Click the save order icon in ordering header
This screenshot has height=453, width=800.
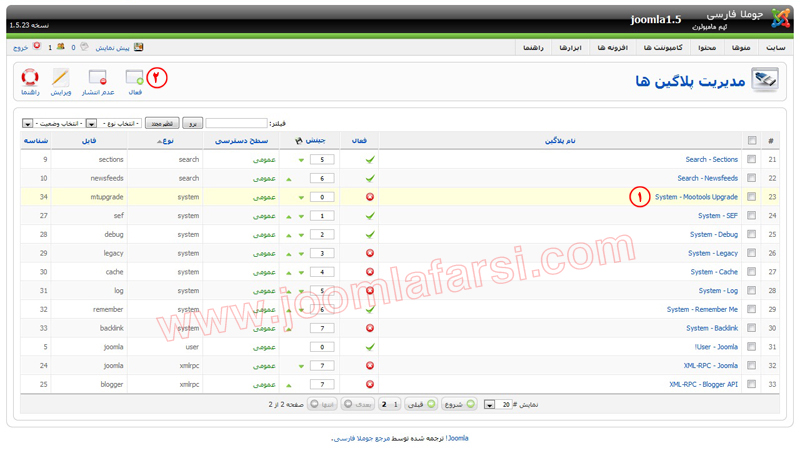[299, 141]
